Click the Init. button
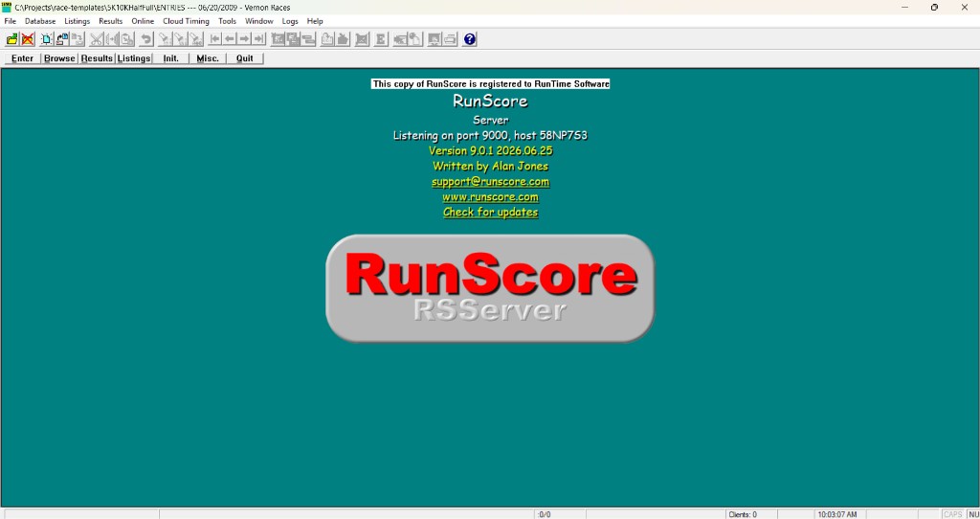Screen dimensions: 980x519 click(171, 58)
